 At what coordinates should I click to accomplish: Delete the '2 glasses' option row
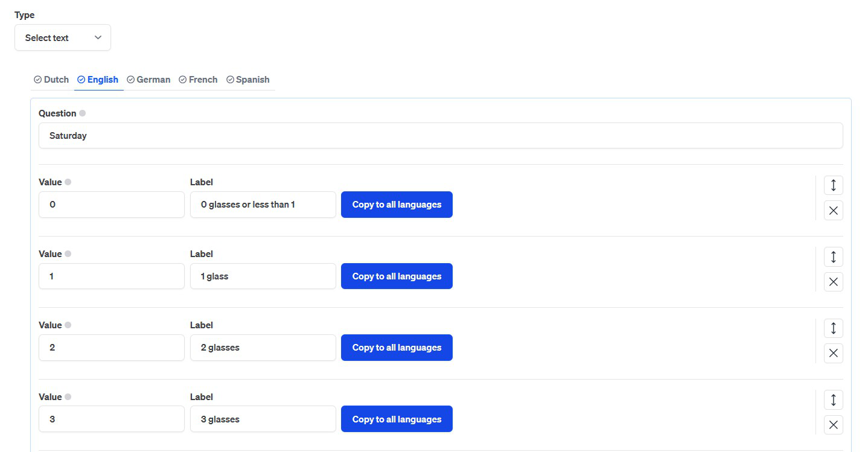(x=833, y=354)
